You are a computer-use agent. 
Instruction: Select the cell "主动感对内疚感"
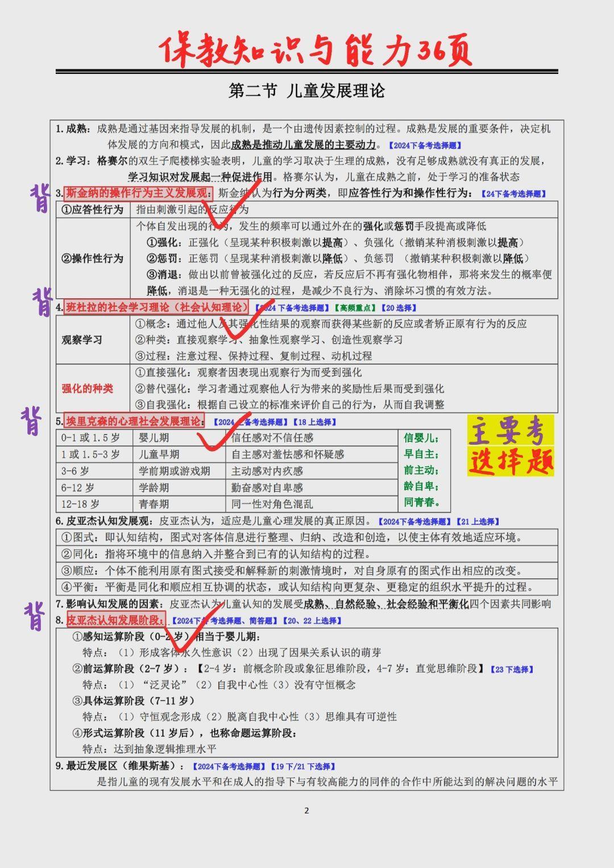[313, 471]
